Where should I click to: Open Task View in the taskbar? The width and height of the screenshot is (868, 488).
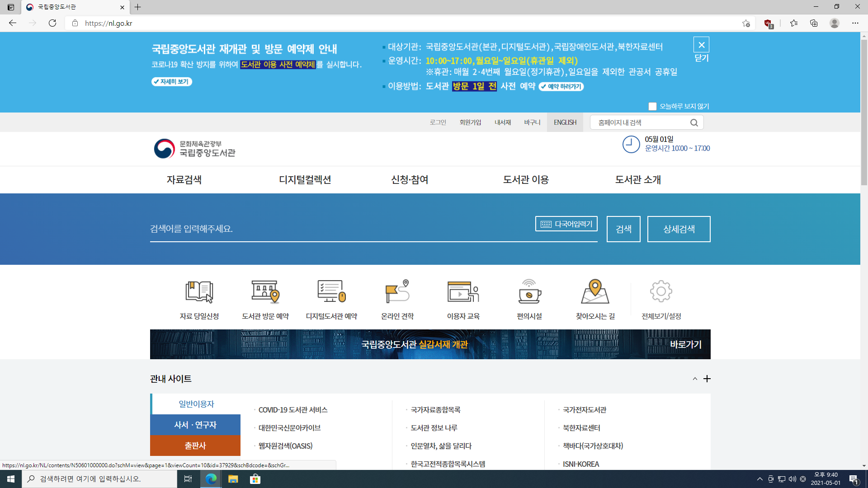(x=188, y=479)
